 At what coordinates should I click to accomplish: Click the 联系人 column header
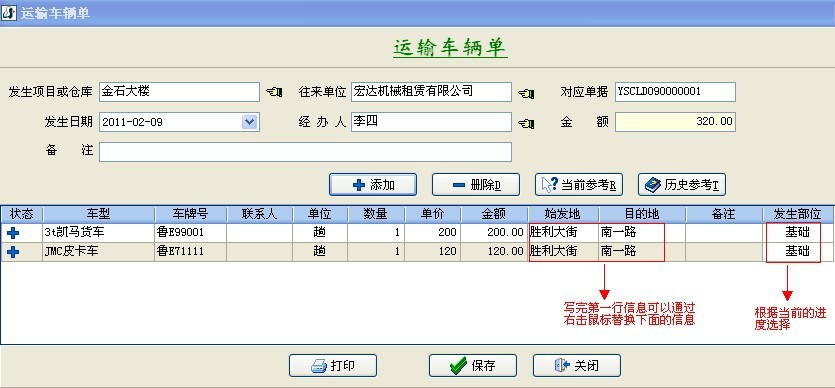pos(259,214)
